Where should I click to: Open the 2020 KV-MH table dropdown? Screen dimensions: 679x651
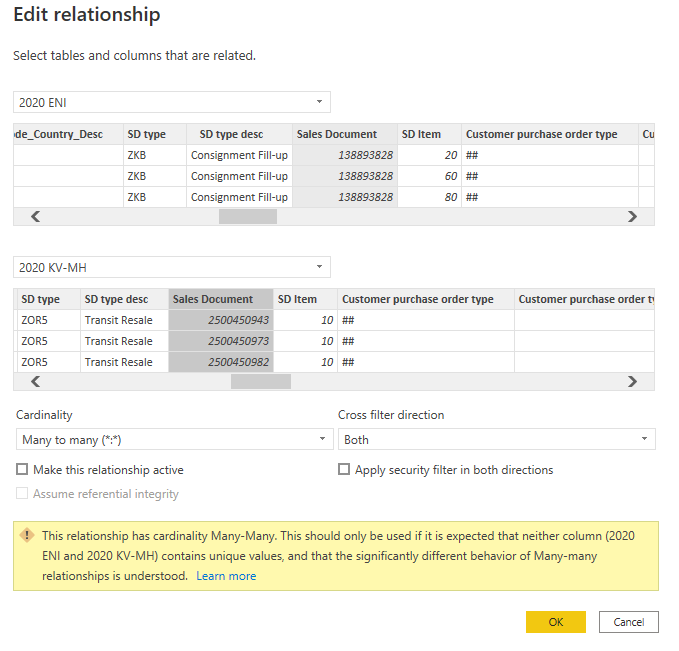coord(171,267)
